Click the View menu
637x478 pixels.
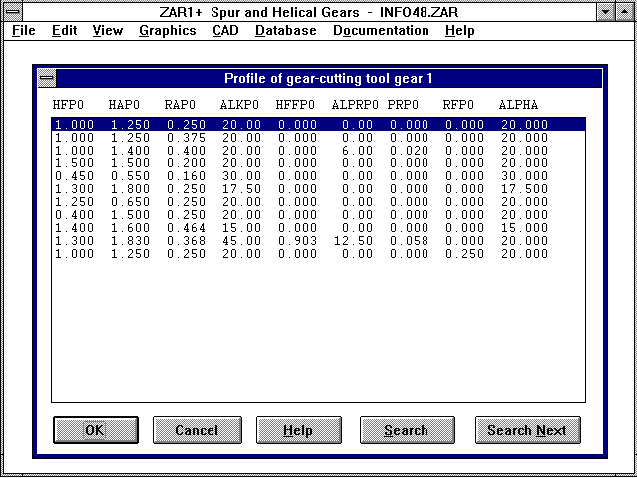click(x=108, y=31)
